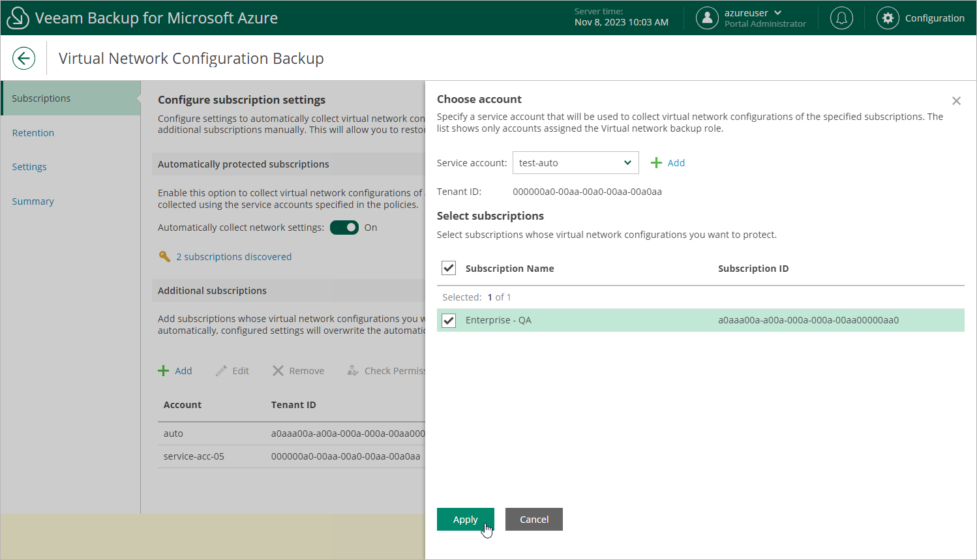Viewport: 977px width, 560px height.
Task: Click the Account column header
Action: click(183, 405)
